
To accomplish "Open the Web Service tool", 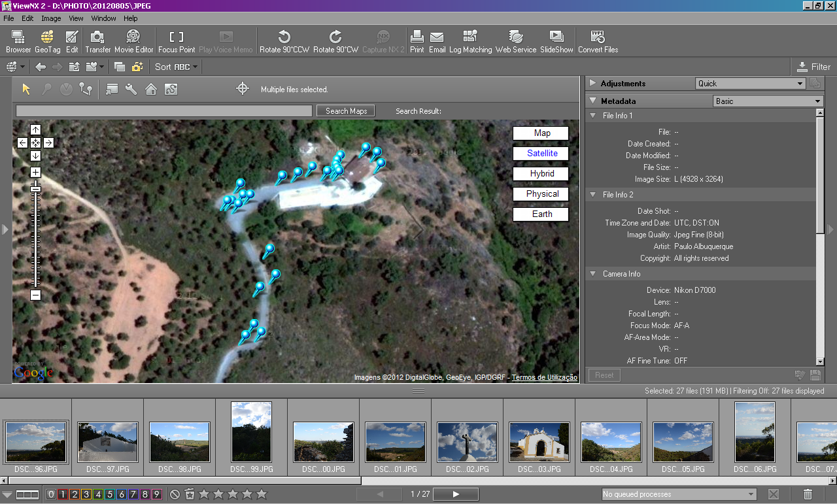I will [x=515, y=41].
